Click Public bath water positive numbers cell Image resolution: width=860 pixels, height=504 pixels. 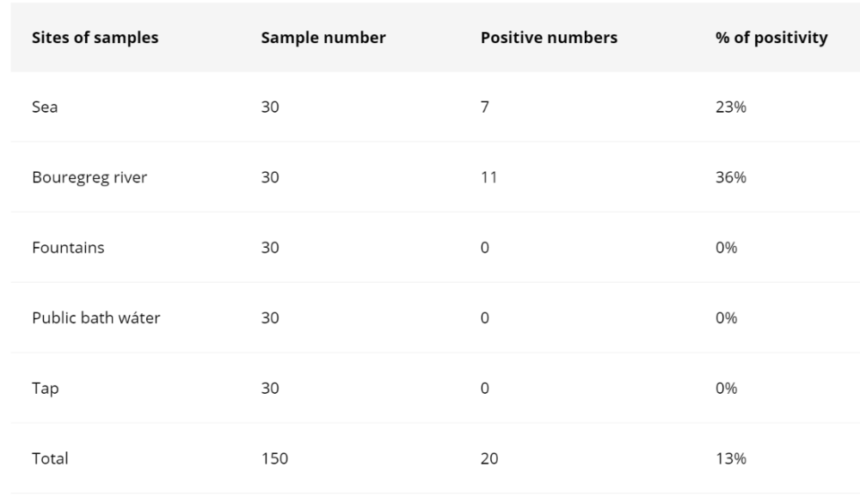coord(485,318)
